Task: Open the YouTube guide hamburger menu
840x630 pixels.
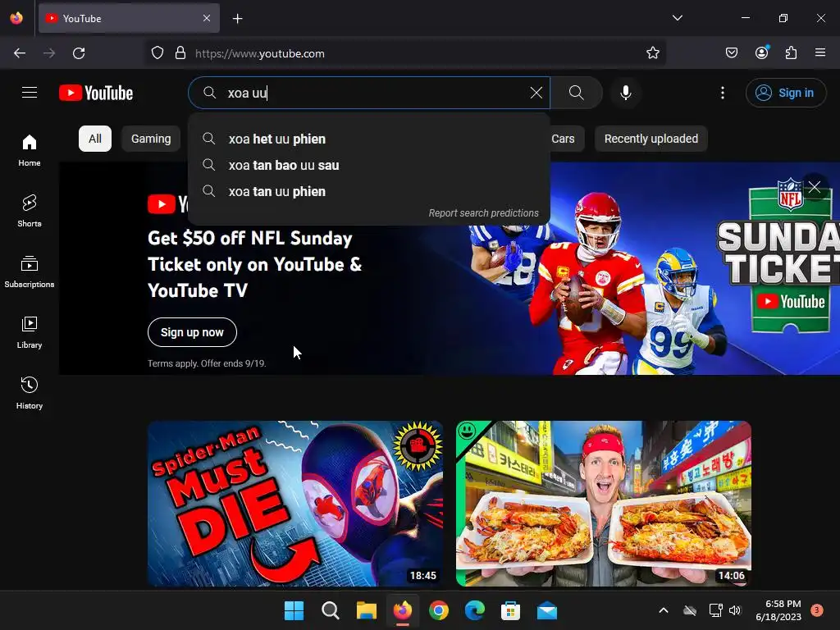Action: coord(30,93)
